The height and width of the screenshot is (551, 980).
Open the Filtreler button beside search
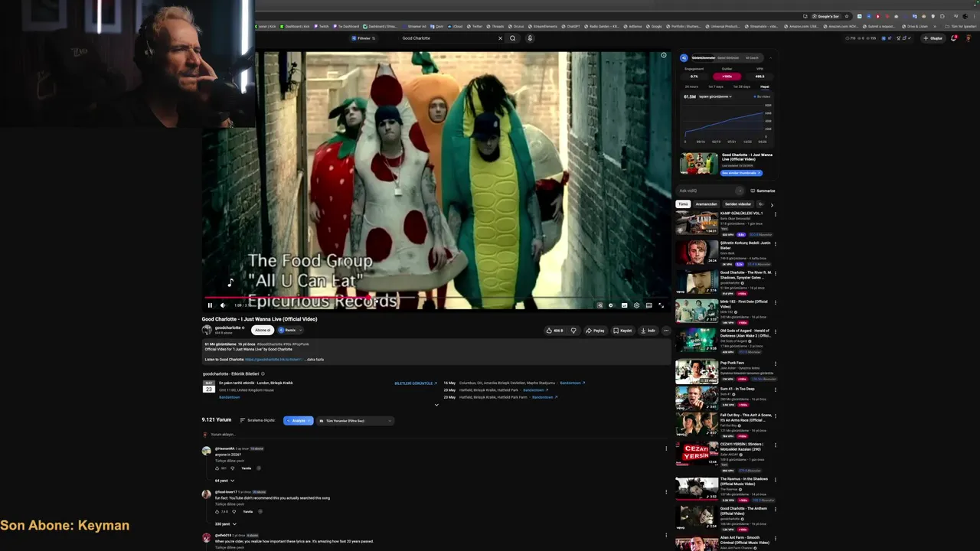(364, 38)
